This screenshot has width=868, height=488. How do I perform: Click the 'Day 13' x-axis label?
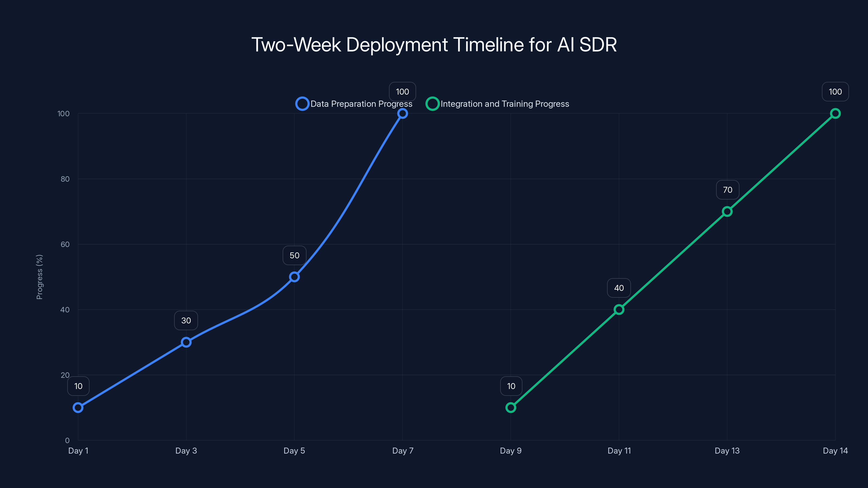click(x=727, y=451)
